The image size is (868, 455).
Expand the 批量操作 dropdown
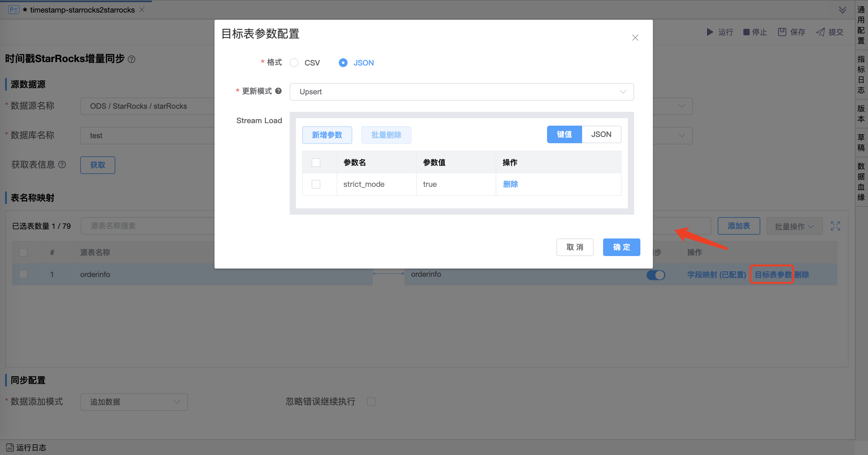click(794, 226)
